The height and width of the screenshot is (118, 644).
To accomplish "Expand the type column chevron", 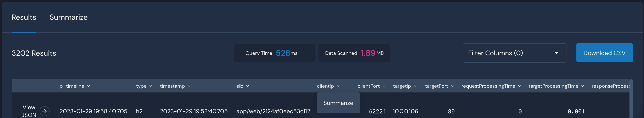I will pos(151,86).
